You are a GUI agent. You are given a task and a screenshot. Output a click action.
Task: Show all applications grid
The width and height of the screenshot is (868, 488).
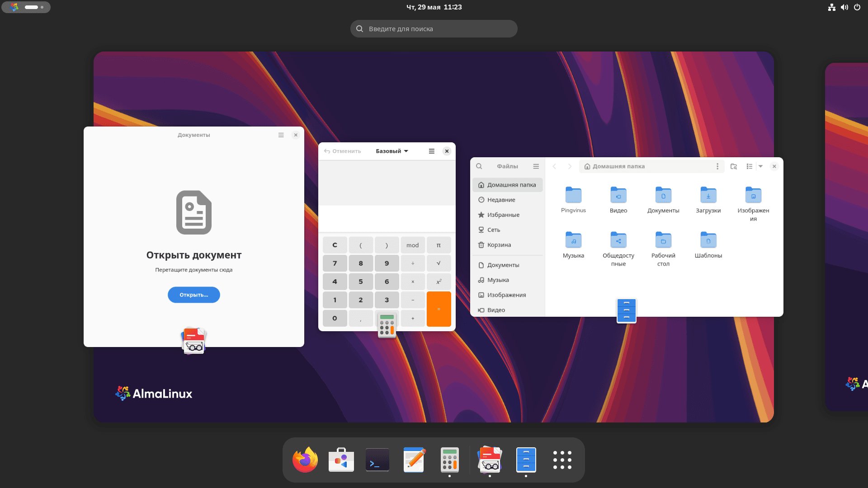[562, 460]
